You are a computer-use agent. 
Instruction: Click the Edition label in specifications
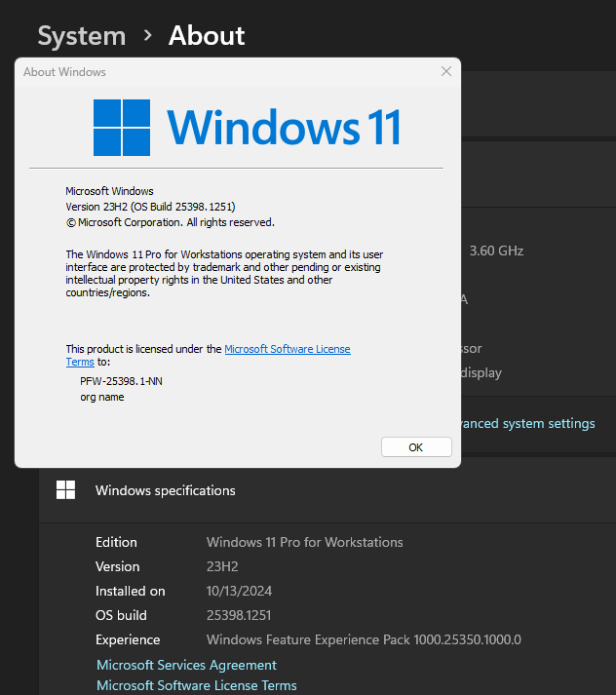(116, 542)
